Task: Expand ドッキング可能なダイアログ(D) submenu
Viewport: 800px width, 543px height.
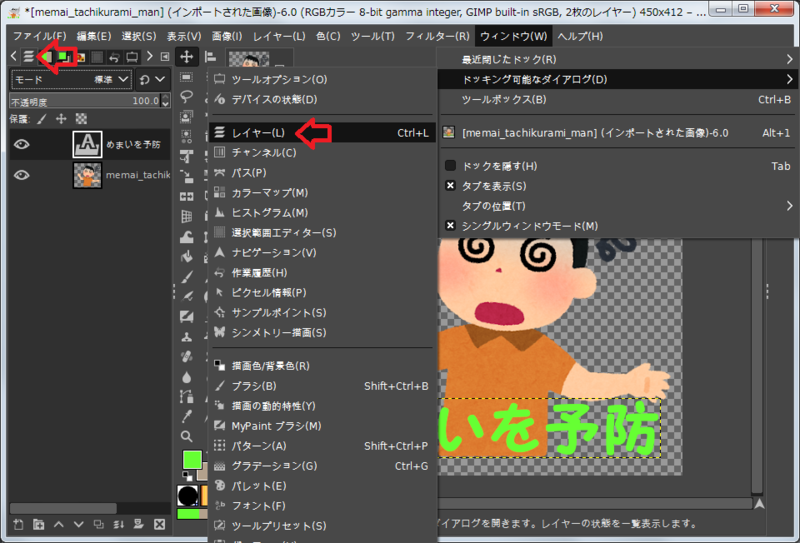Action: (619, 79)
